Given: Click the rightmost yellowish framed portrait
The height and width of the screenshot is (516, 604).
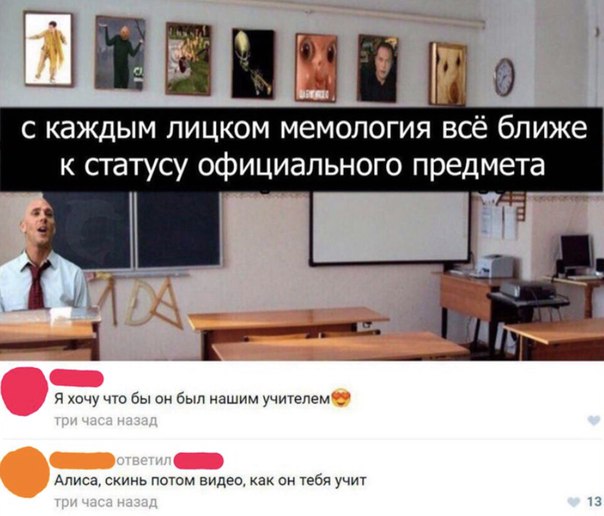Looking at the screenshot, I should coord(448,74).
